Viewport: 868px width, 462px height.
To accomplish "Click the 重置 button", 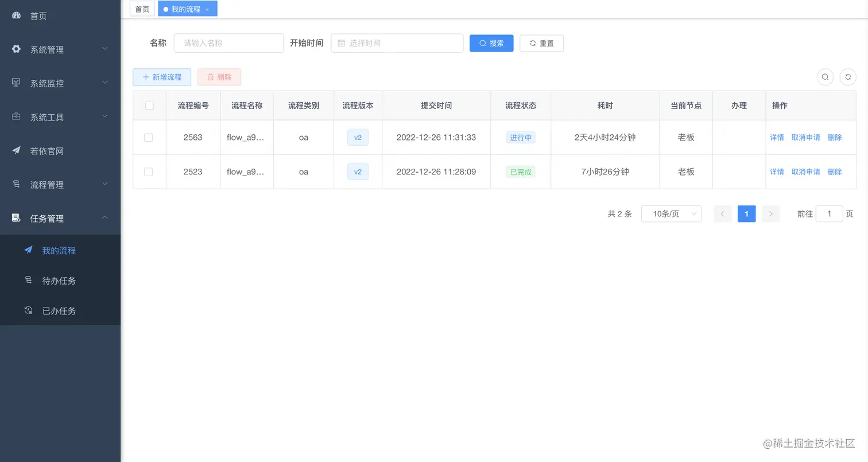I will [x=541, y=43].
